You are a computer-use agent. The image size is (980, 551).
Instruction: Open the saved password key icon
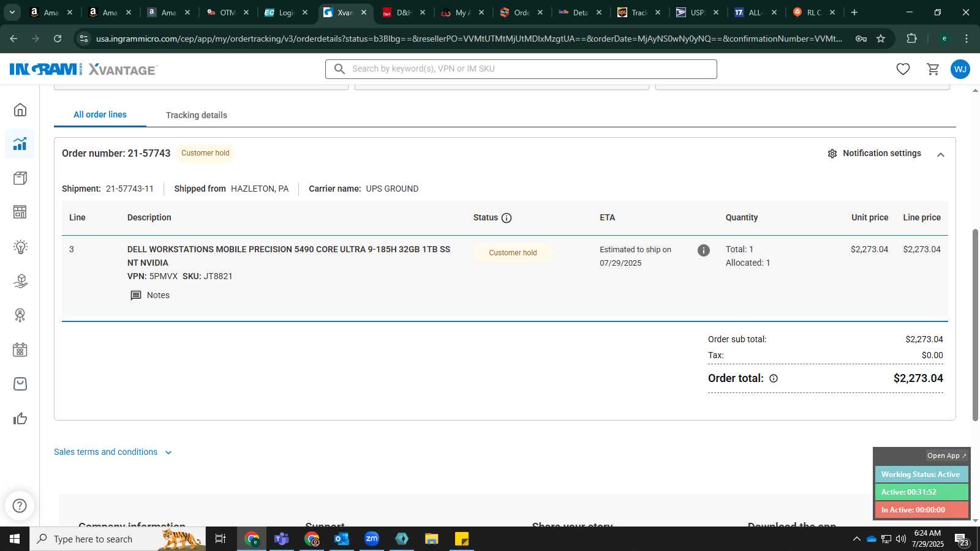click(861, 39)
